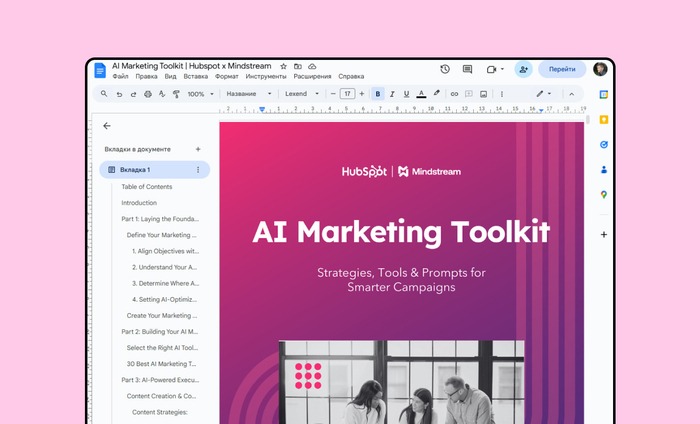Toggle bold formatting
The image size is (700, 424).
coord(378,94)
